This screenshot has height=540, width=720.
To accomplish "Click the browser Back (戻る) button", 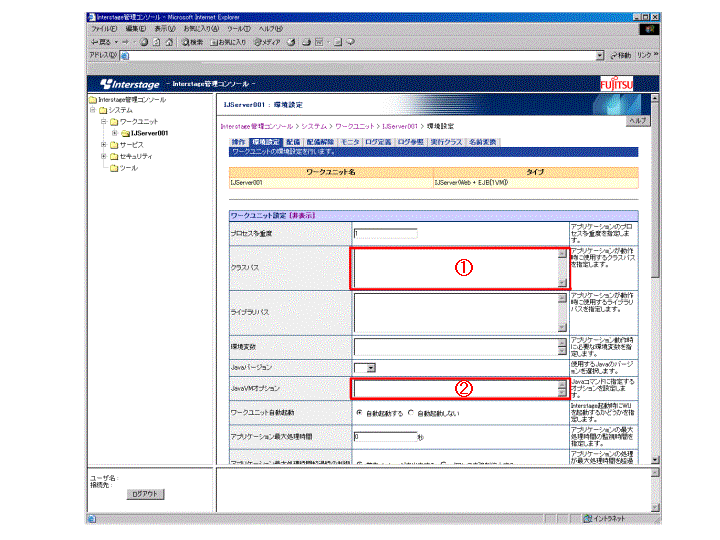I will [101, 42].
